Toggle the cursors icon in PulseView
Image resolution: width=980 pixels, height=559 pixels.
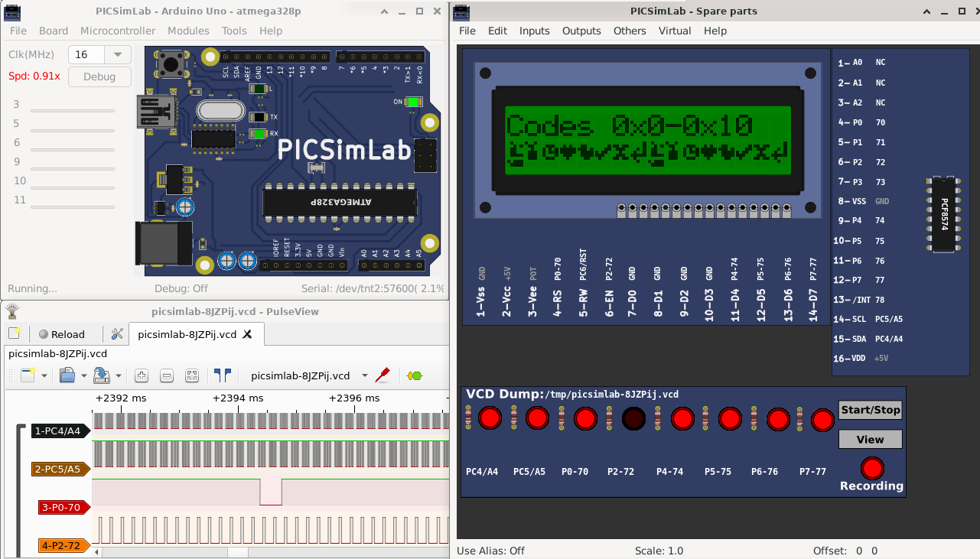223,375
